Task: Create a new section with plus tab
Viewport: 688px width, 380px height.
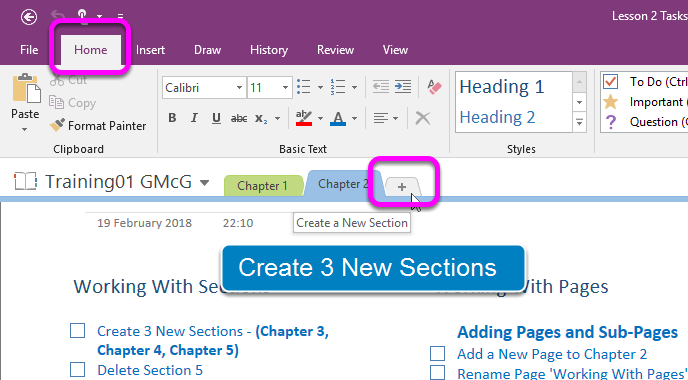Action: [402, 187]
